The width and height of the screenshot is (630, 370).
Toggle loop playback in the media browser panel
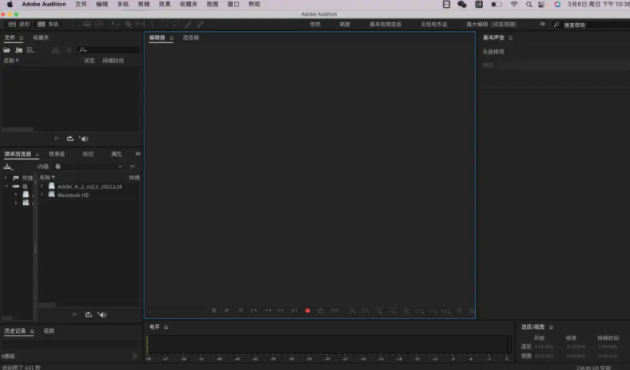pyautogui.click(x=88, y=315)
